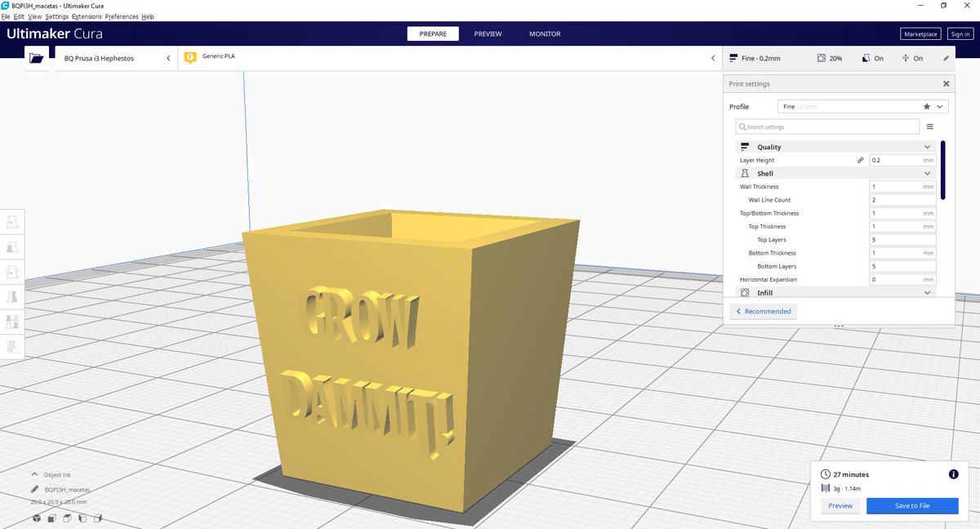Switch to the PREVIEW stage tab

[x=488, y=33]
